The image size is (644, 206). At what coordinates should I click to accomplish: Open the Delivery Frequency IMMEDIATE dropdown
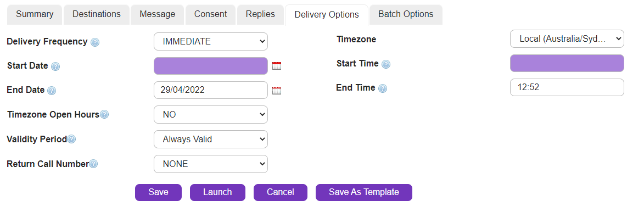pos(211,42)
